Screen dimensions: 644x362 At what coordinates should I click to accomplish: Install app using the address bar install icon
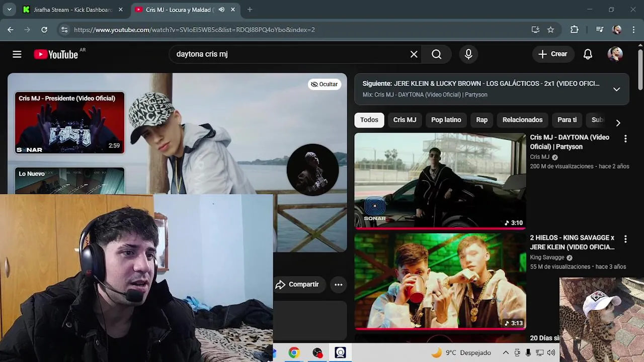coord(535,30)
